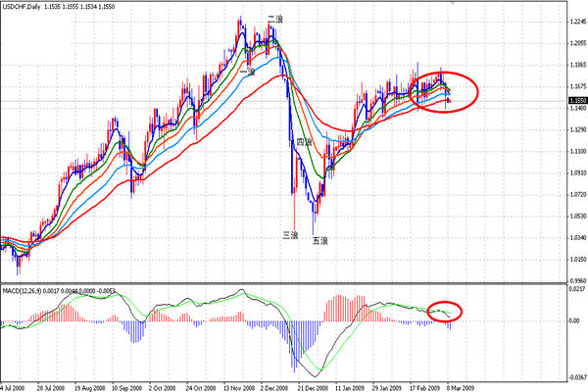Click the 29 Jan 2009 date label
This screenshot has height=392, width=588.
click(x=387, y=388)
